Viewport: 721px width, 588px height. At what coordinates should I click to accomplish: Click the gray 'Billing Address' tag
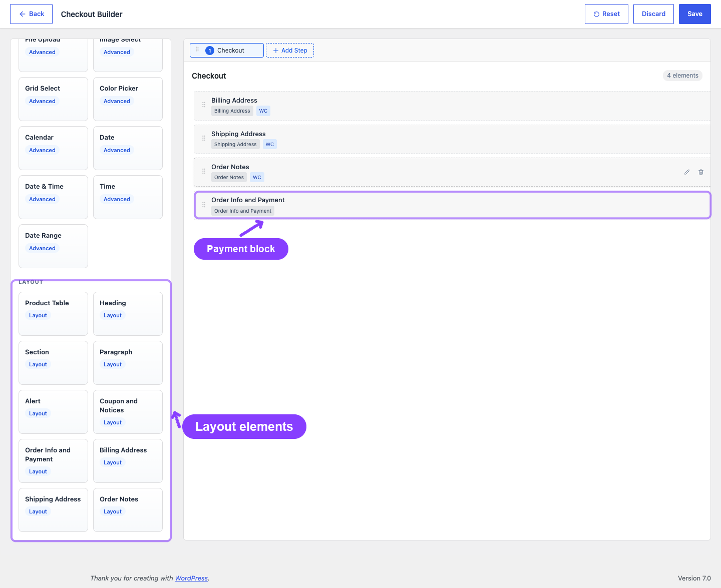pyautogui.click(x=232, y=111)
